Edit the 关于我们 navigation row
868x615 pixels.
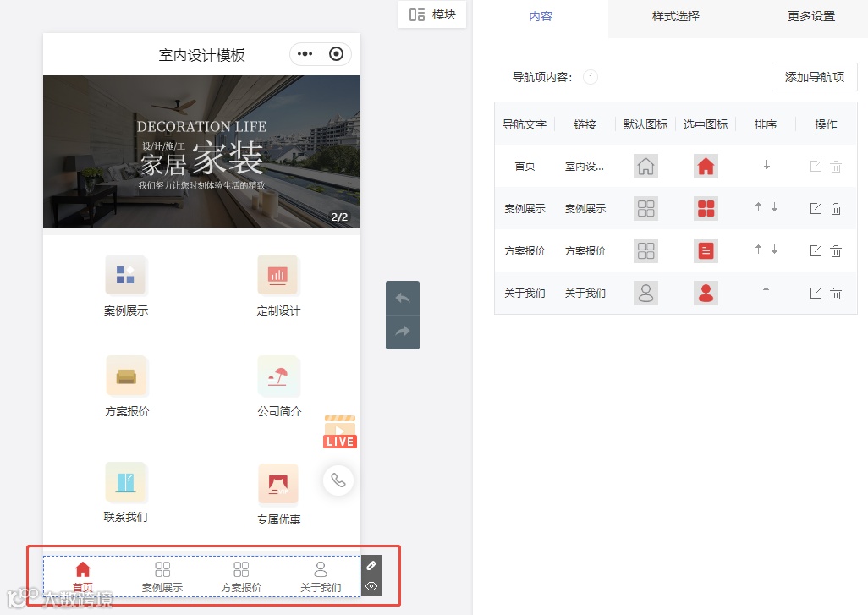point(816,293)
